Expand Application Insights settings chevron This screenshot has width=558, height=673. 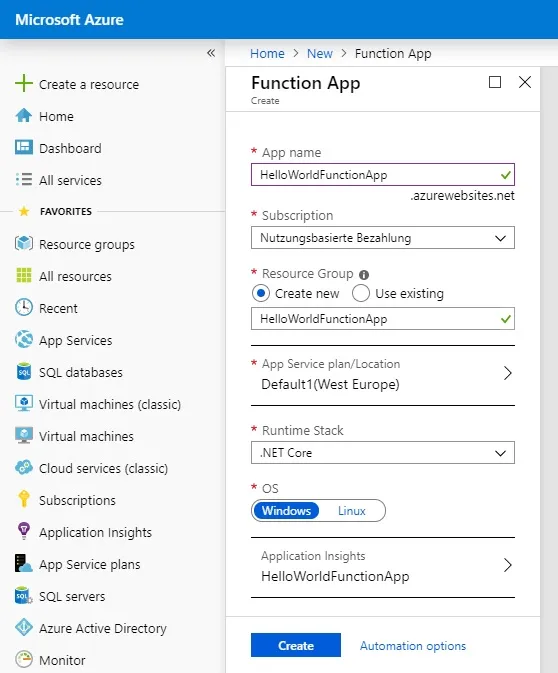507,565
